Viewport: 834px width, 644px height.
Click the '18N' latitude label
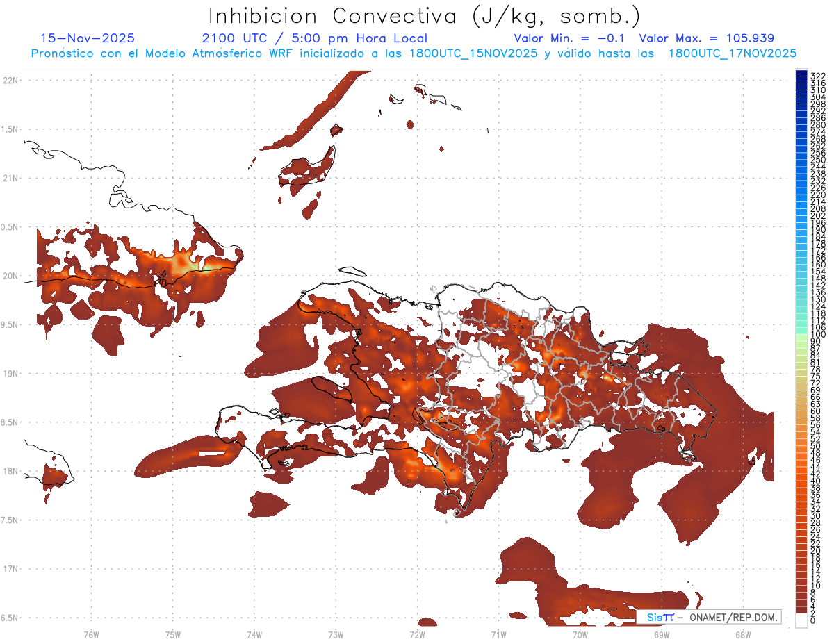10,472
